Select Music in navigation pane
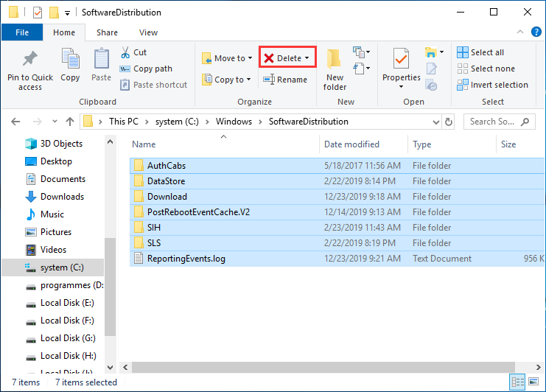Viewport: 546px width, 392px height. (x=44, y=214)
